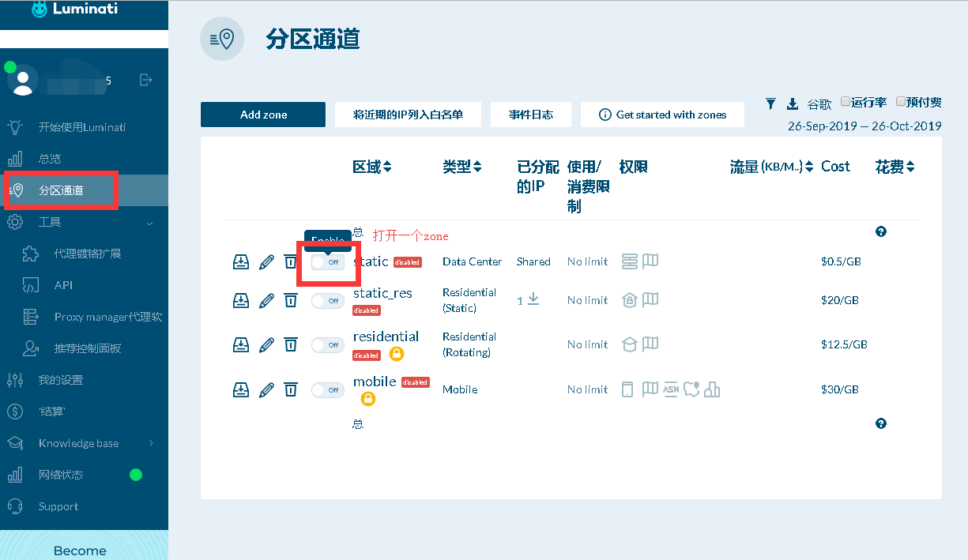Click the archive icon in the static row

[241, 261]
